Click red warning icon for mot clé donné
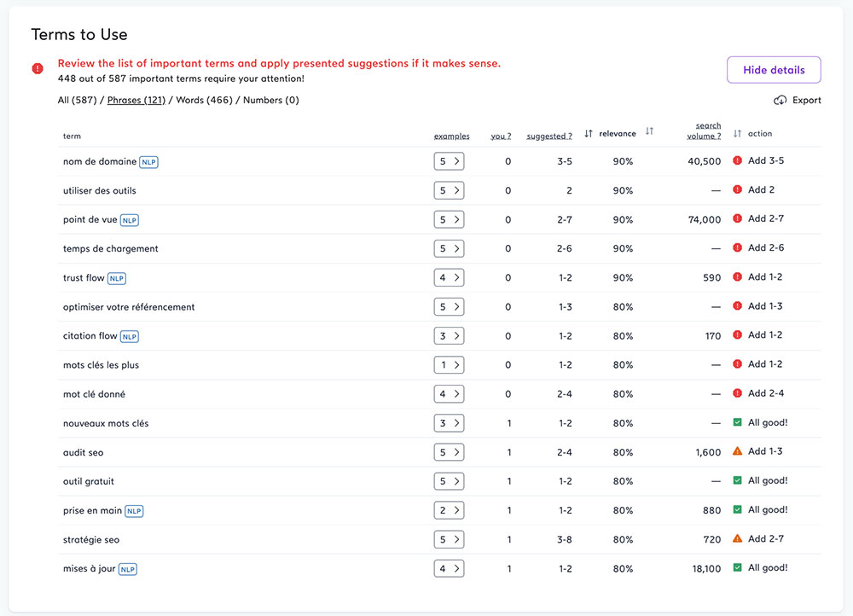The image size is (853, 616). tap(737, 392)
